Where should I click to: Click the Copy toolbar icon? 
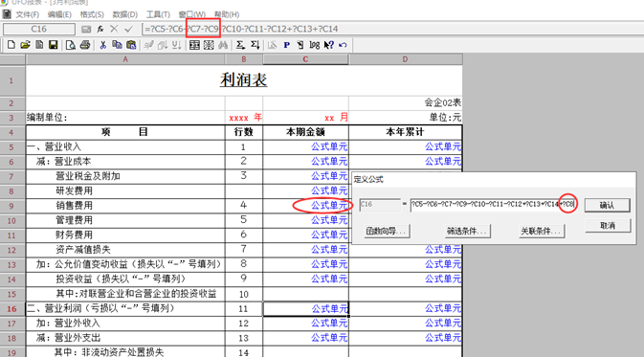coord(117,45)
